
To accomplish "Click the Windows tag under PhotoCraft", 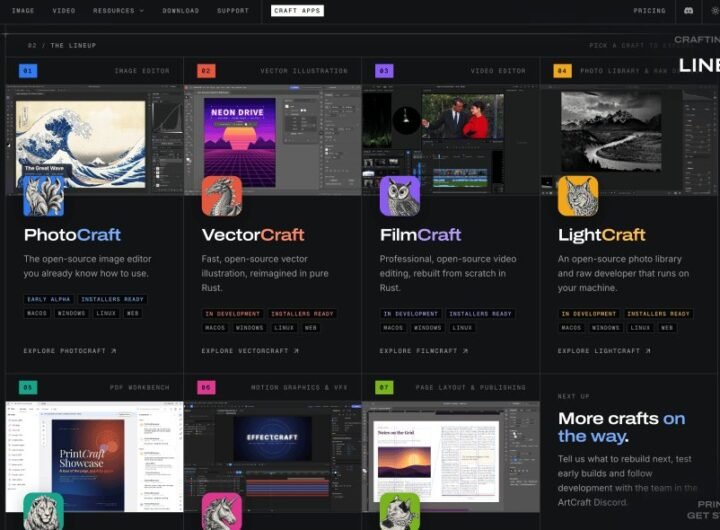I will pyautogui.click(x=71, y=313).
